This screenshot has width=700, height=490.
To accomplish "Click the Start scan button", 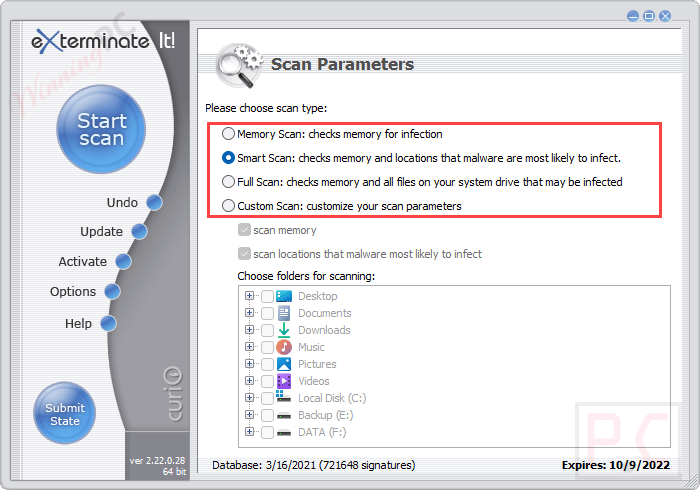I will 101,129.
